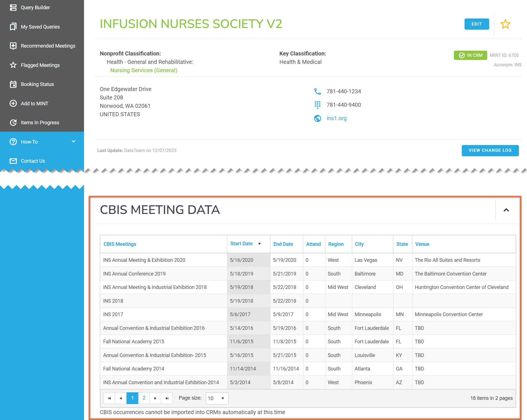Open My Saved Queries
The width and height of the screenshot is (527, 420).
pos(40,27)
